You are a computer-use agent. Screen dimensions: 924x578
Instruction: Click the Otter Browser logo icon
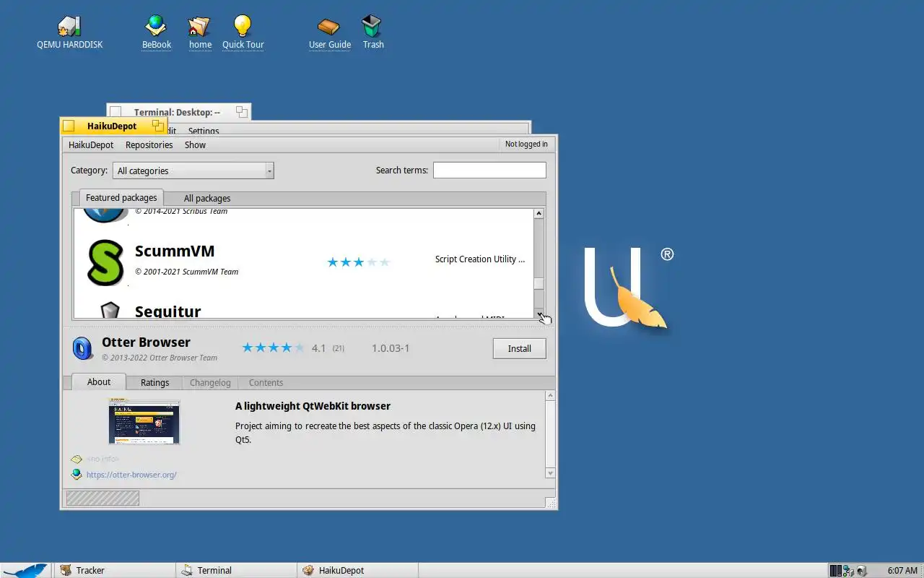83,348
